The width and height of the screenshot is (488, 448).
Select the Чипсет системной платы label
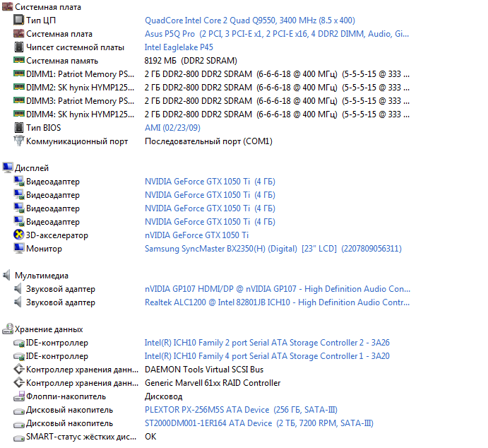[75, 47]
